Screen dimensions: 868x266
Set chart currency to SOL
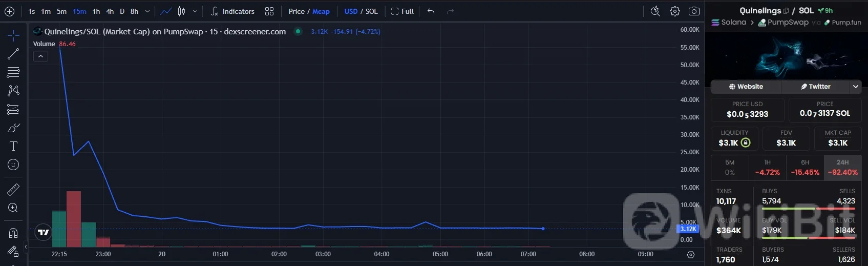click(372, 11)
